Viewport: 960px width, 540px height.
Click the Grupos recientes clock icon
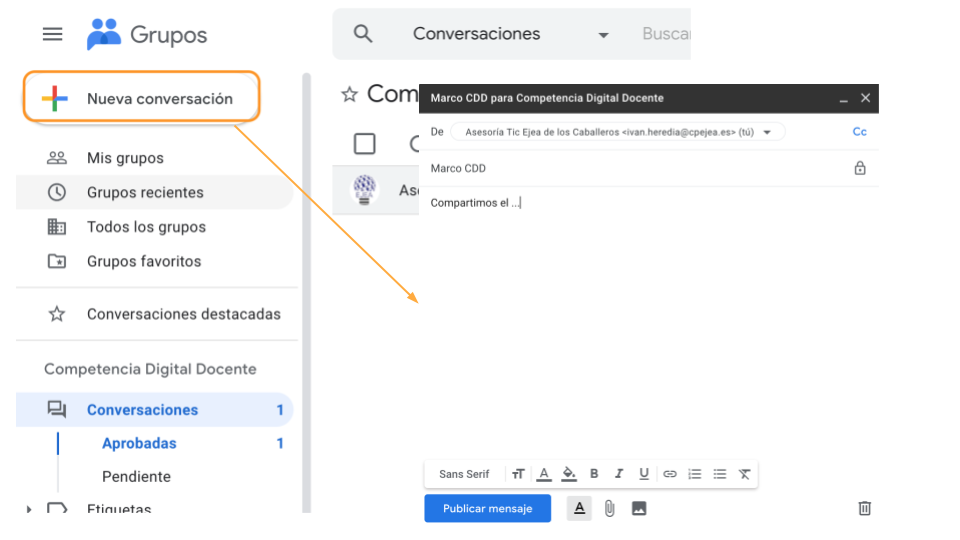[57, 192]
